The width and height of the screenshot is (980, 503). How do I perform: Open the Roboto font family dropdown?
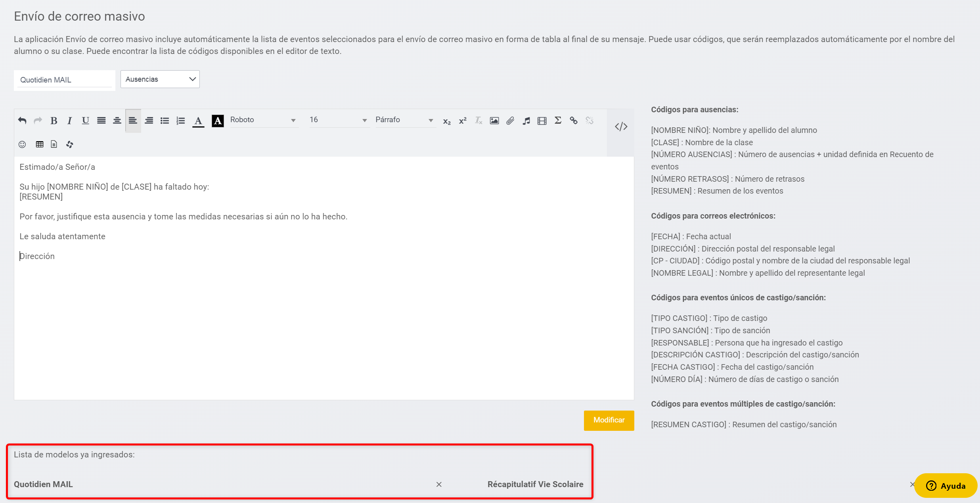click(x=264, y=120)
